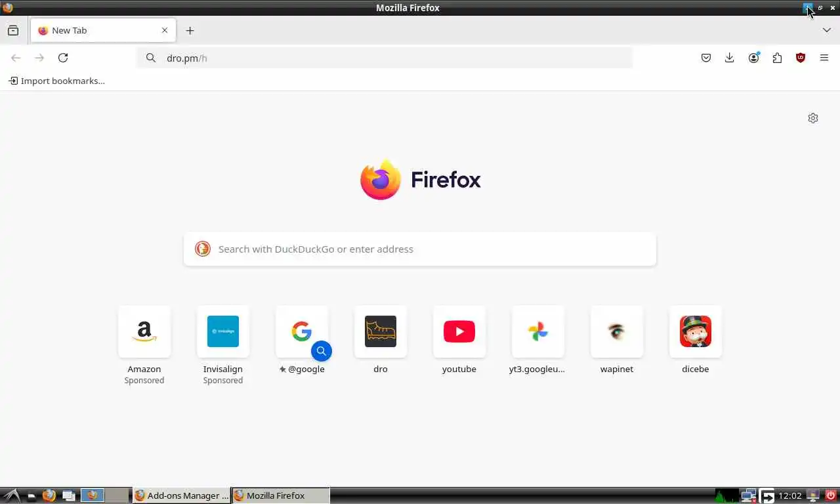Close the New Tab tab
Screen dimensions: 840x504
[x=165, y=30]
